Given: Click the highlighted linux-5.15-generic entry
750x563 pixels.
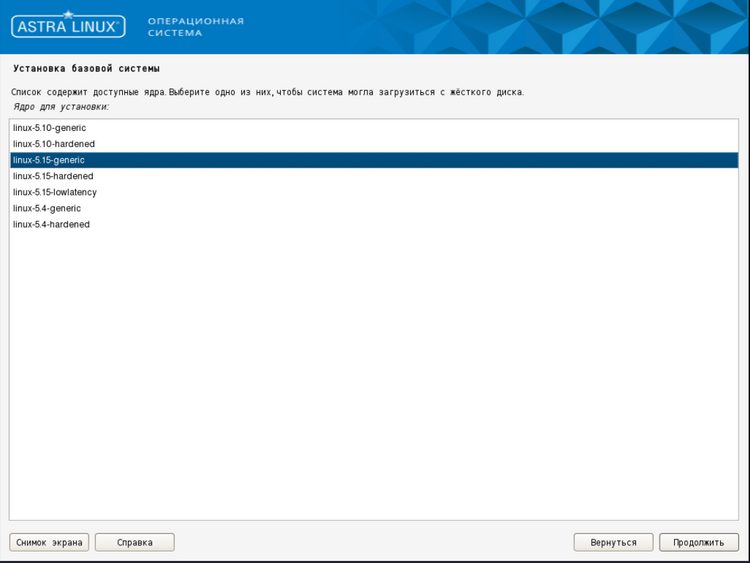Looking at the screenshot, I should [x=49, y=160].
